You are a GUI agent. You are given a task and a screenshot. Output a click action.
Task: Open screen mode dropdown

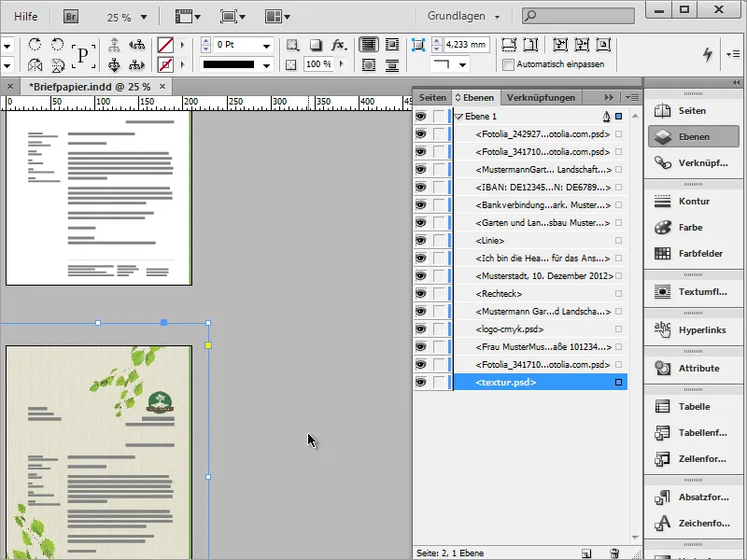[x=233, y=17]
